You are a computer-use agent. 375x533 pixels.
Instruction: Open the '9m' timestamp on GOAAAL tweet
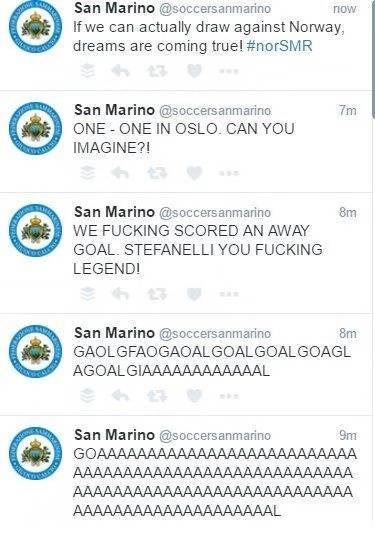(347, 435)
